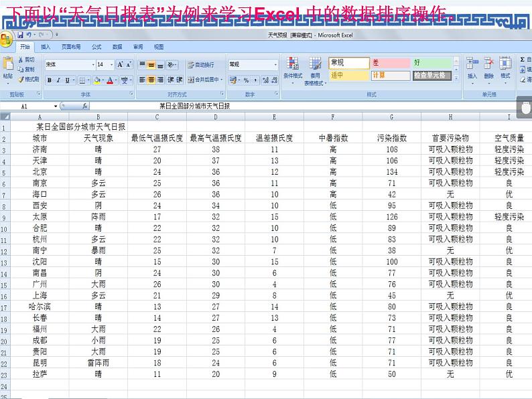Click the Increase Font Size icon
532x399 pixels.
tap(120, 64)
